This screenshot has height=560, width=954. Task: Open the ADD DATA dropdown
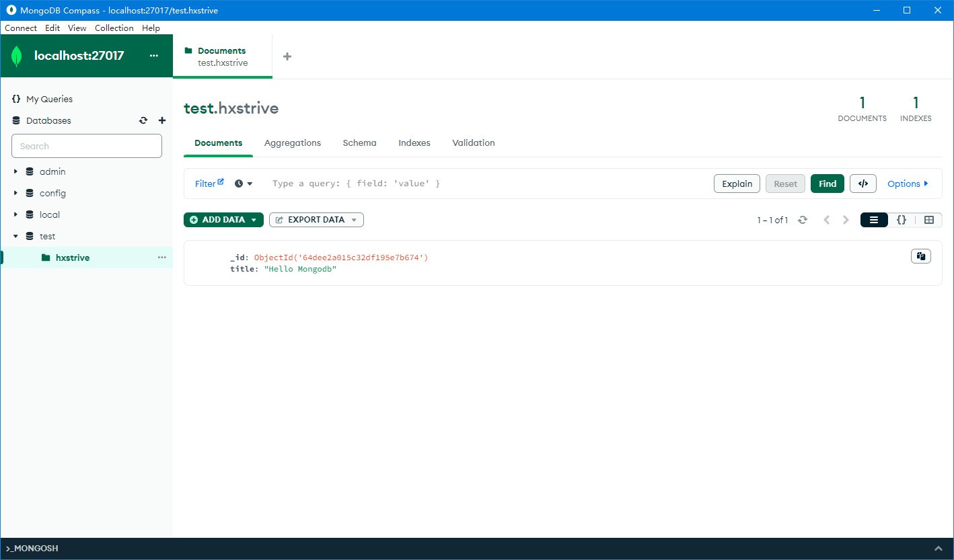tap(223, 220)
